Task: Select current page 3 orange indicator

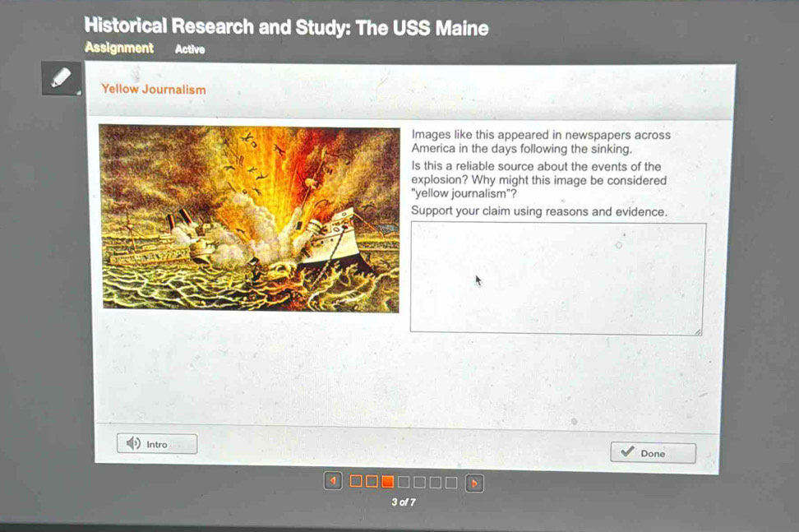Action: point(388,482)
